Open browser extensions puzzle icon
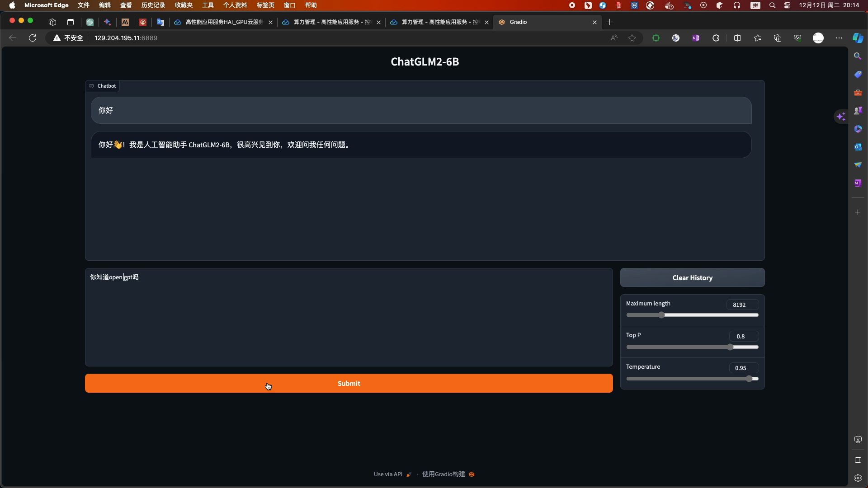Viewport: 868px width, 488px height. point(716,38)
